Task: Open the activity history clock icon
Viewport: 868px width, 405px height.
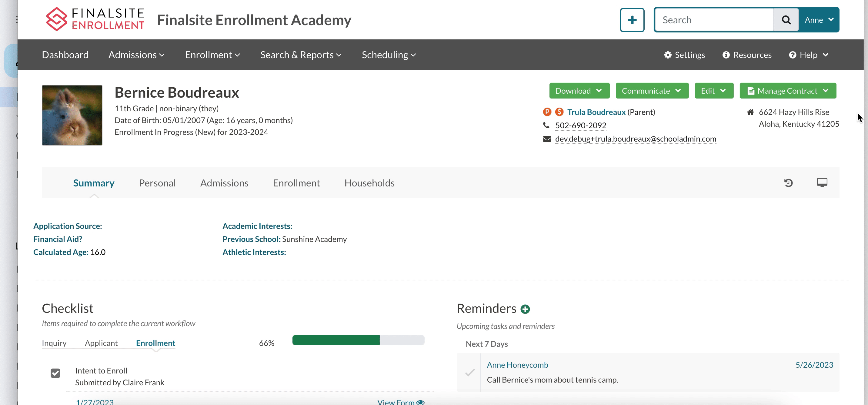Action: coord(788,183)
